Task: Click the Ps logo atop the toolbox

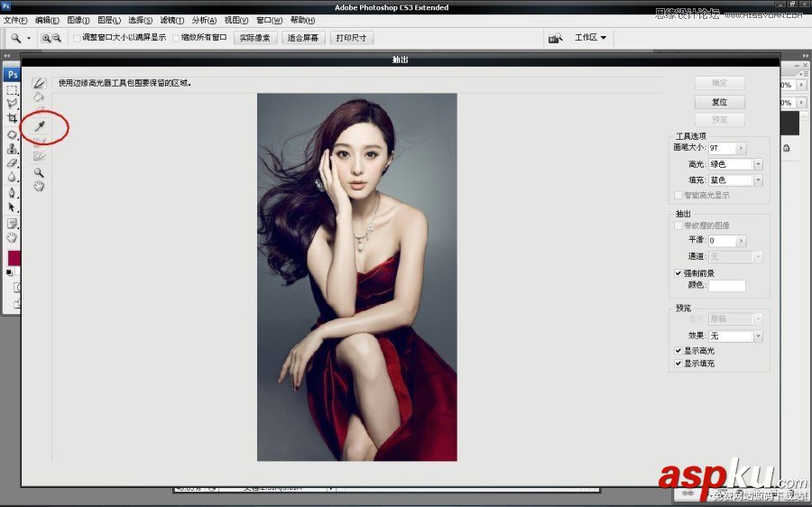Action: point(13,74)
